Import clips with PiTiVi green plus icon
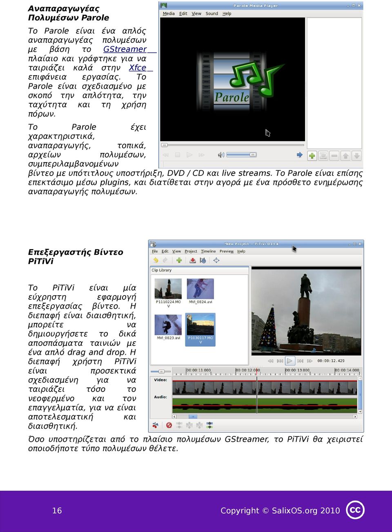Screen dimensions: 392x532 coord(179,260)
